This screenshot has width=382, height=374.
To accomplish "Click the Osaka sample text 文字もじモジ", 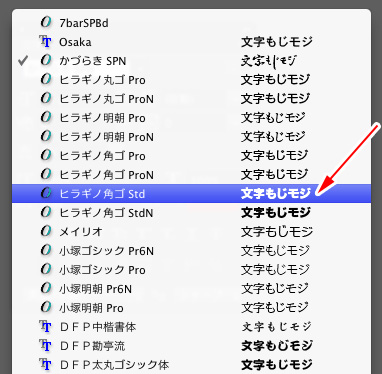I will 277,42.
